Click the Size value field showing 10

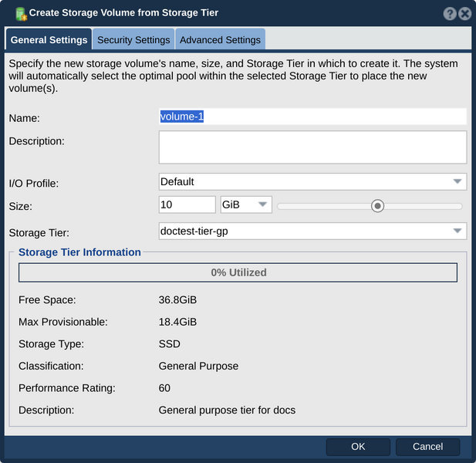point(187,204)
